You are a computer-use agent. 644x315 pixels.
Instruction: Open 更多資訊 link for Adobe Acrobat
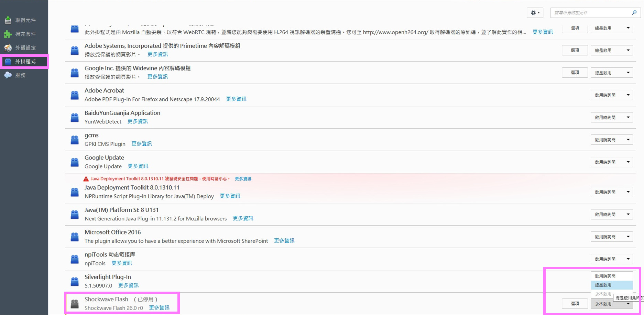click(x=236, y=99)
